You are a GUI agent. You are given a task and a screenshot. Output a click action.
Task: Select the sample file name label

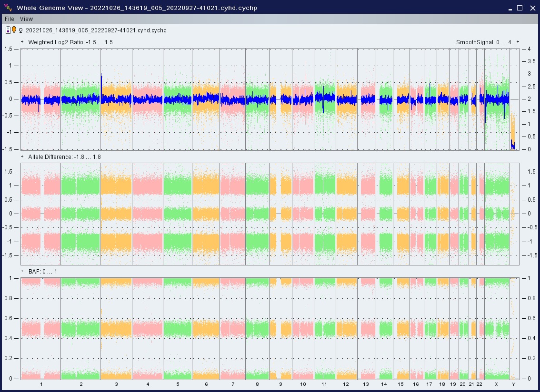pyautogui.click(x=96, y=30)
